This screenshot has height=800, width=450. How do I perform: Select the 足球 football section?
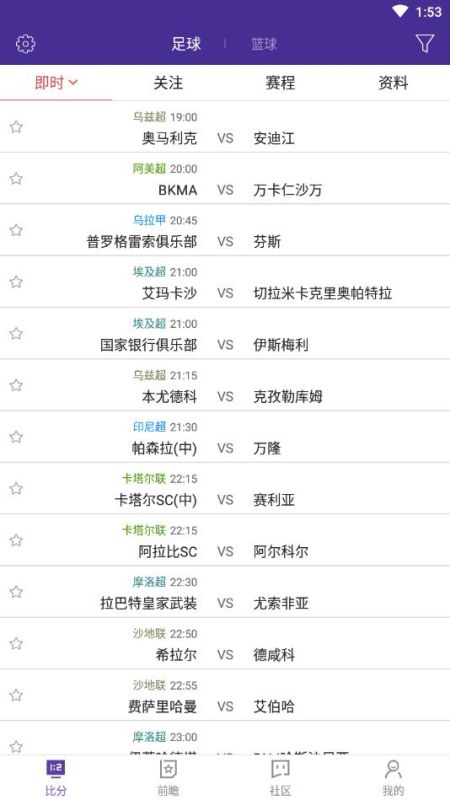point(186,44)
